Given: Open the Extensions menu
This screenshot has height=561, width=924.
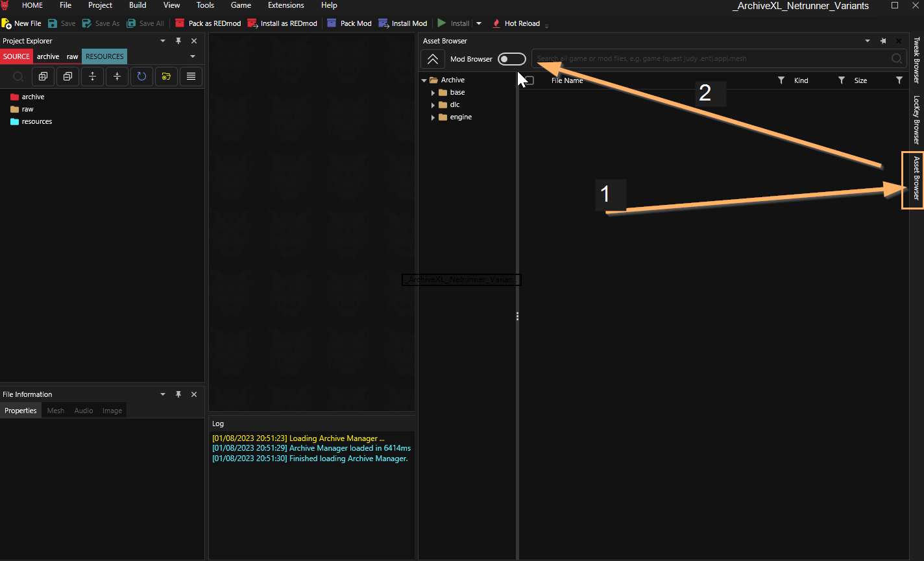Looking at the screenshot, I should pyautogui.click(x=286, y=5).
